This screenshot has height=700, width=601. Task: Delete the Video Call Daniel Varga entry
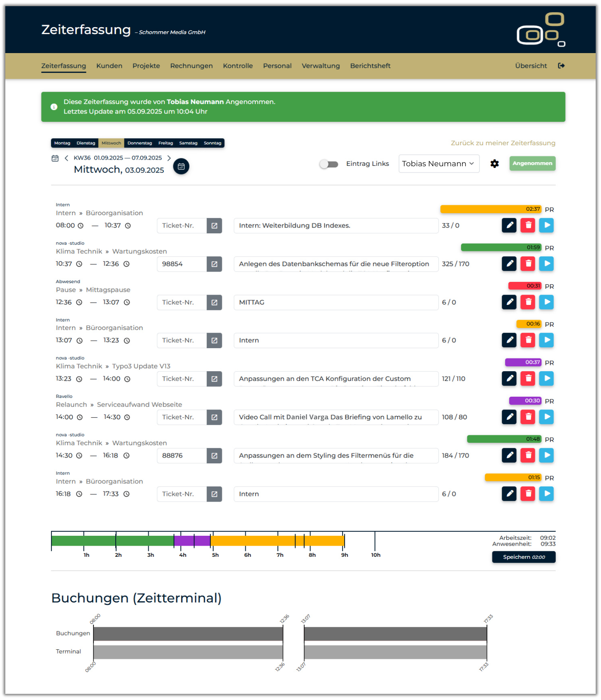(x=528, y=417)
